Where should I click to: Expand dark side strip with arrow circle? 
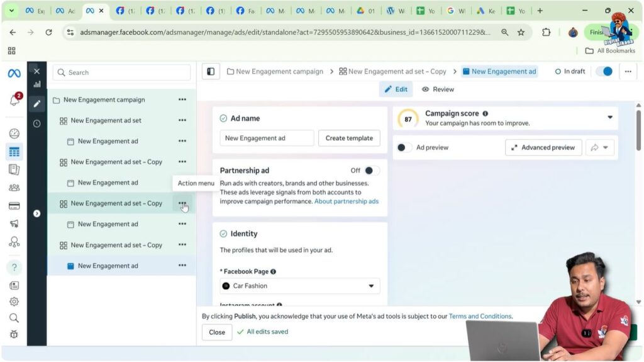[x=37, y=213]
